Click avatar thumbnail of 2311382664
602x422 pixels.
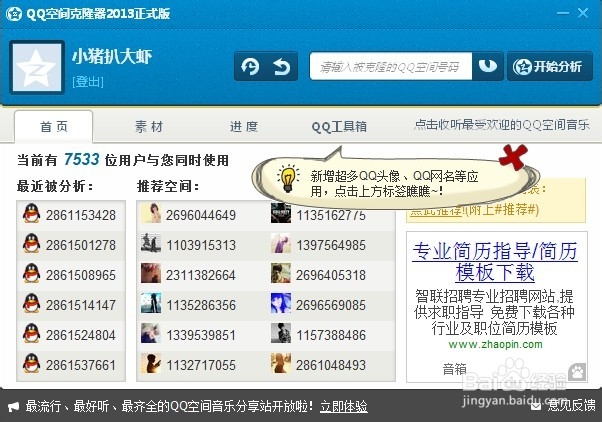click(151, 273)
